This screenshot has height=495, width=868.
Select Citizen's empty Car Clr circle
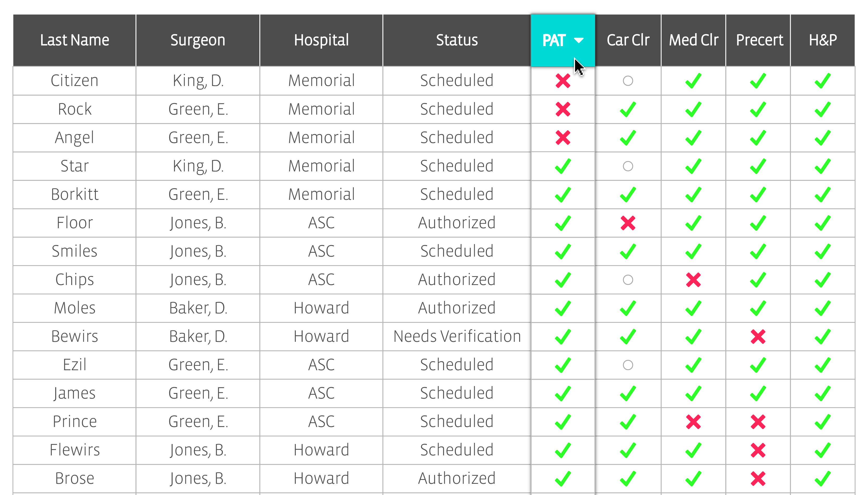[x=628, y=81]
